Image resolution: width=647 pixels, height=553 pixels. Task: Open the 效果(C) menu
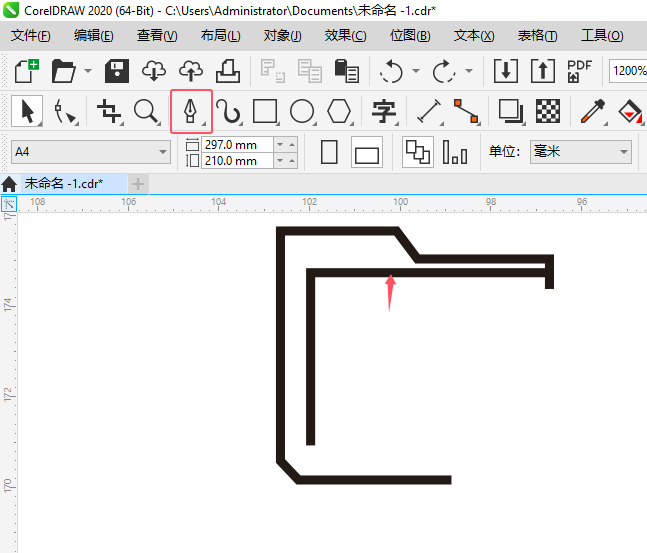pos(345,36)
